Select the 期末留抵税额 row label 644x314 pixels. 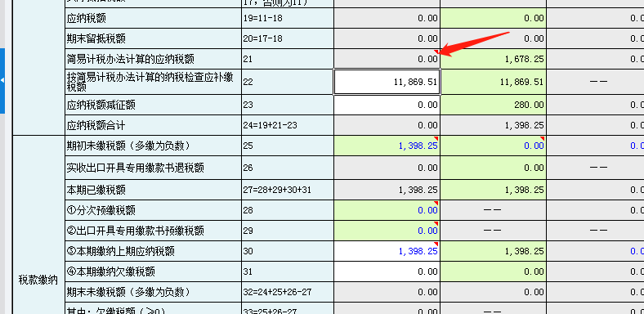pos(96,38)
